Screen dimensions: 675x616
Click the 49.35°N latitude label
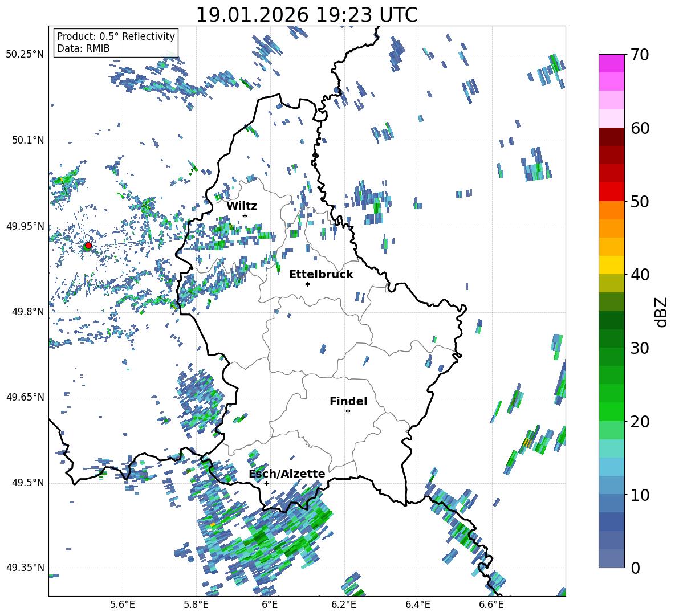25,568
